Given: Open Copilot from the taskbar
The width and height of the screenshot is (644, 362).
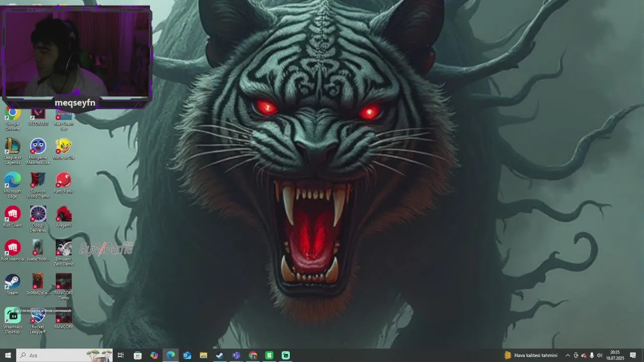Looking at the screenshot, I should click(154, 355).
